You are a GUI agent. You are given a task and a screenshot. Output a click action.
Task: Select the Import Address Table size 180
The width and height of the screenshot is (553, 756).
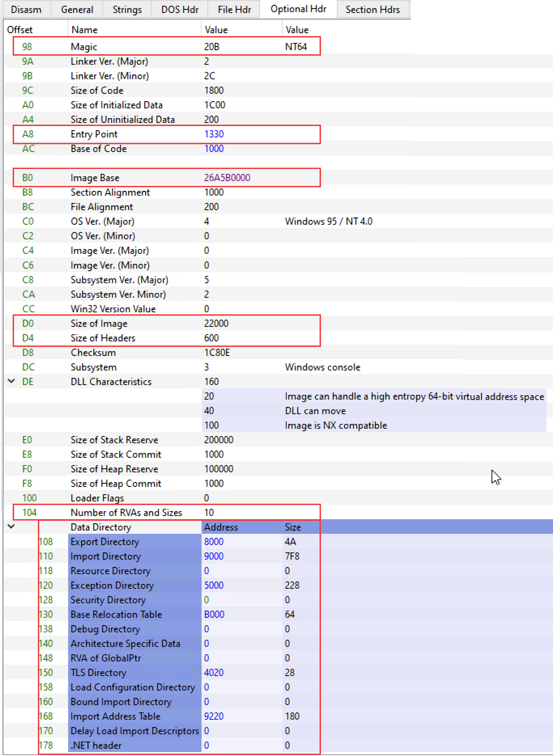point(292,716)
